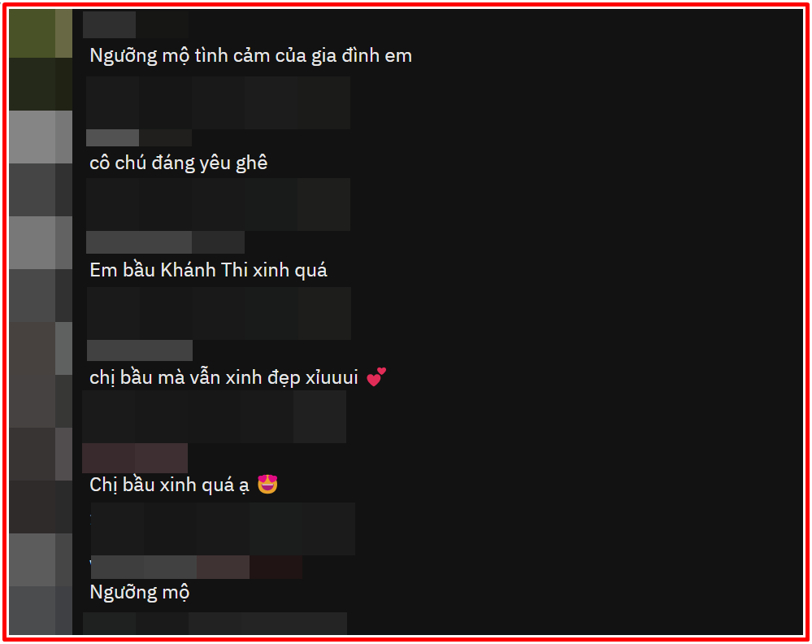Click blurred username above 'Em bầu Khánh Thi xinh quá'
Image resolution: width=812 pixels, height=644 pixels.
tap(165, 242)
